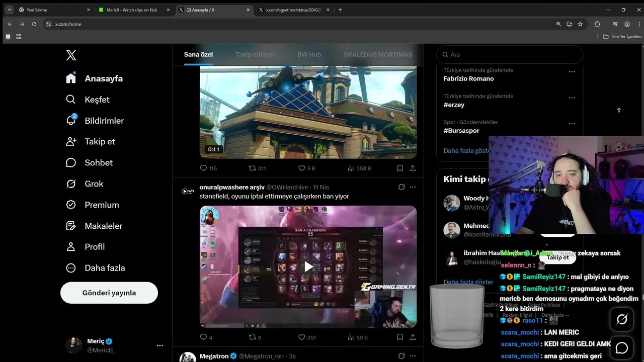Play the stansfield ban video
The height and width of the screenshot is (362, 644).
(308, 266)
